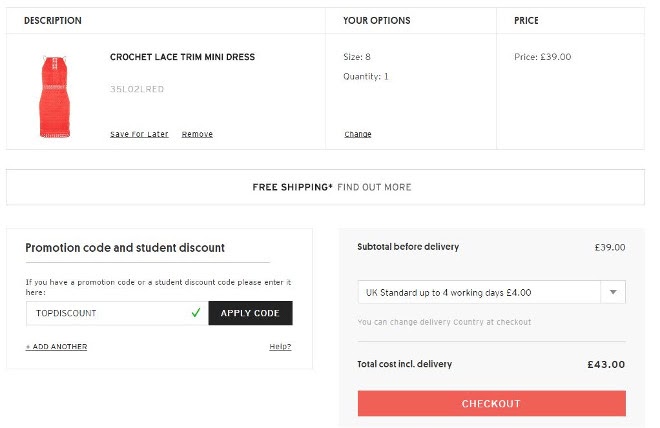The width and height of the screenshot is (660, 428).
Task: Click the Price column header
Action: click(526, 20)
